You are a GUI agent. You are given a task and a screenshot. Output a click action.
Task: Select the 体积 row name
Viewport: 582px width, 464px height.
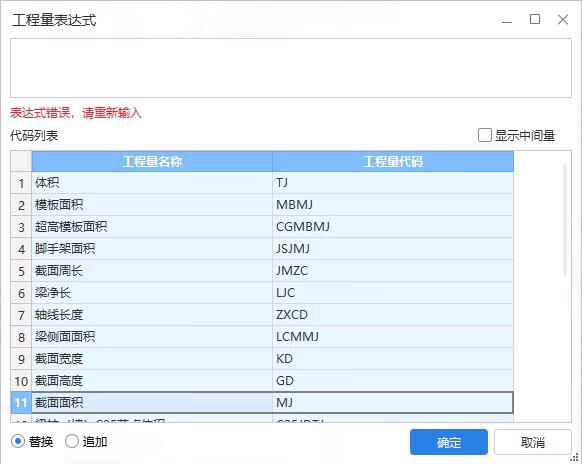(152, 183)
